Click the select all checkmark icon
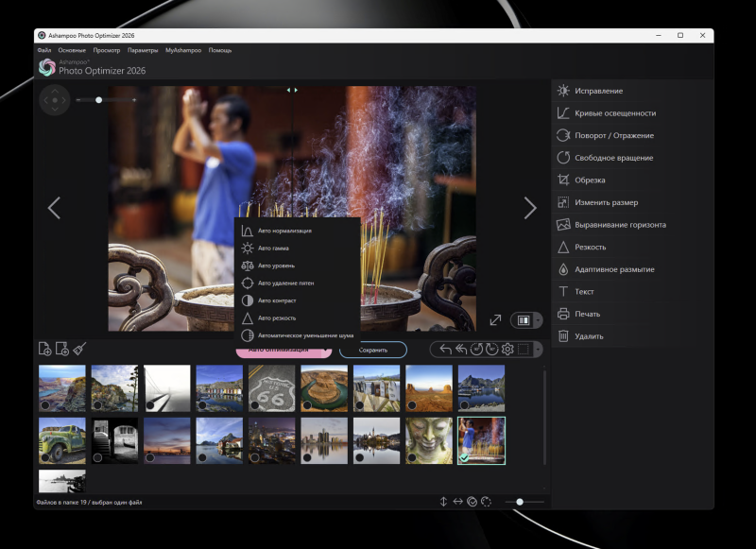756x549 pixels. [x=472, y=502]
